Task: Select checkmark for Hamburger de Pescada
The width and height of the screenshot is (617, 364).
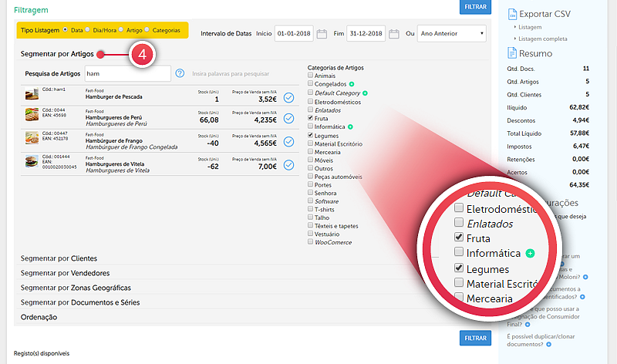Action: click(x=288, y=97)
